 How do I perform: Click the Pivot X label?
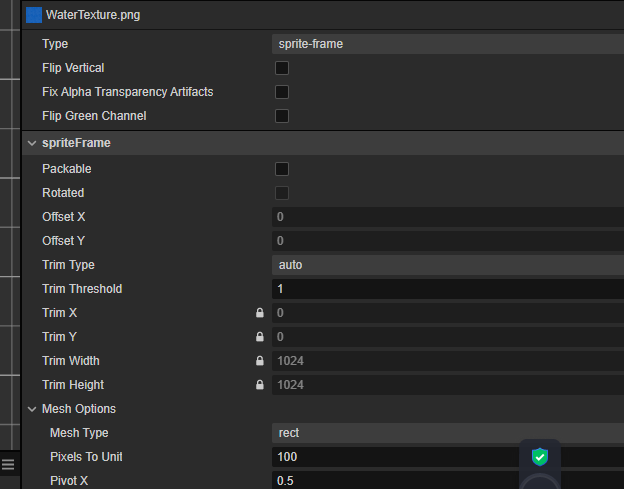(x=69, y=481)
